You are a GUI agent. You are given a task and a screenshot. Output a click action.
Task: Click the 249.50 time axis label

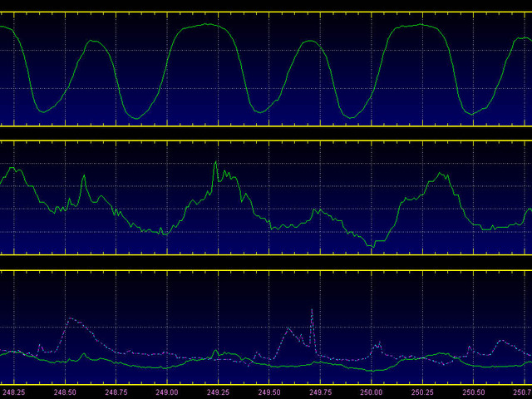pyautogui.click(x=269, y=392)
